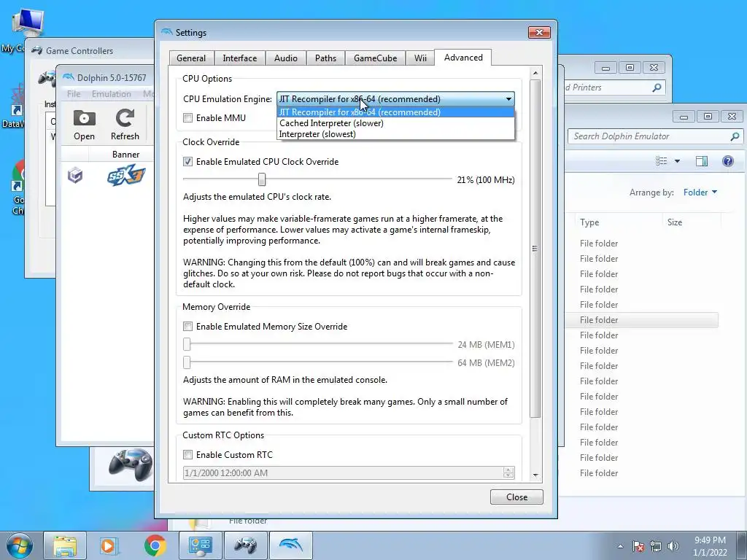Click search magnifier in Printers window

[657, 87]
